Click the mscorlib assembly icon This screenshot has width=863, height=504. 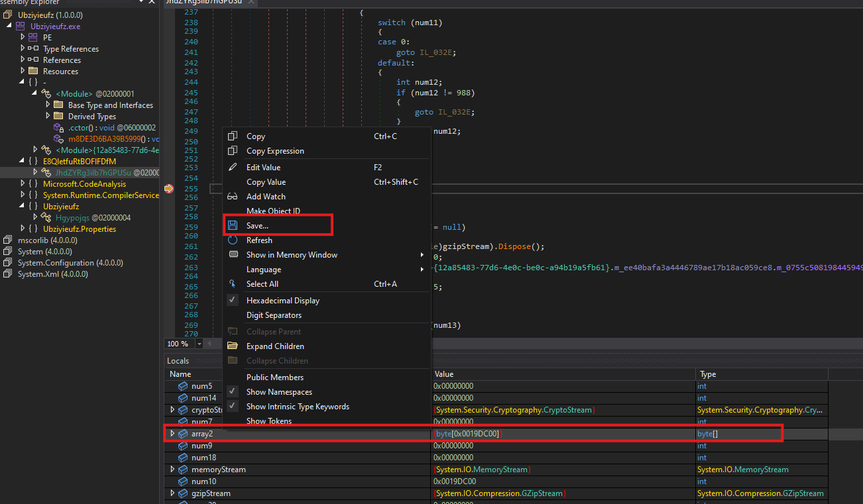[7, 240]
